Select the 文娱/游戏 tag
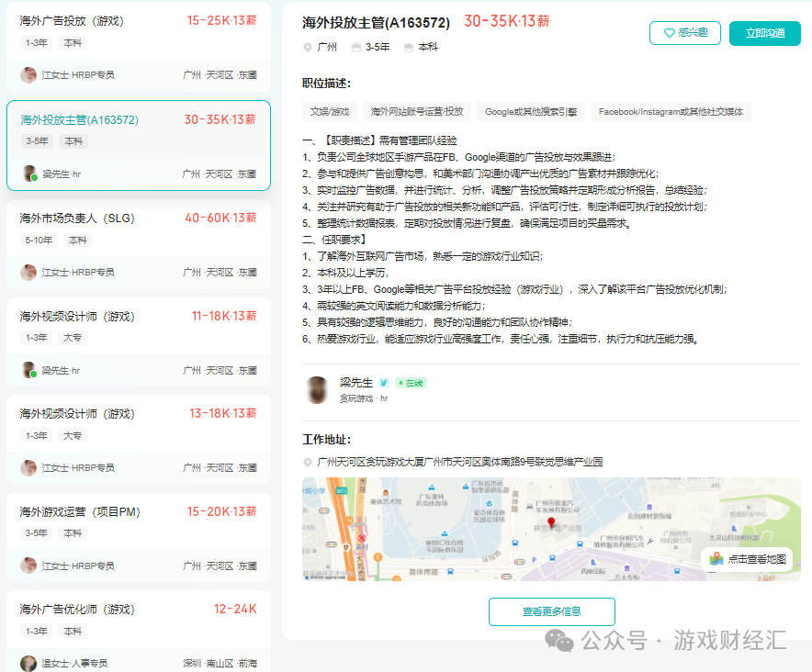 pyautogui.click(x=330, y=112)
